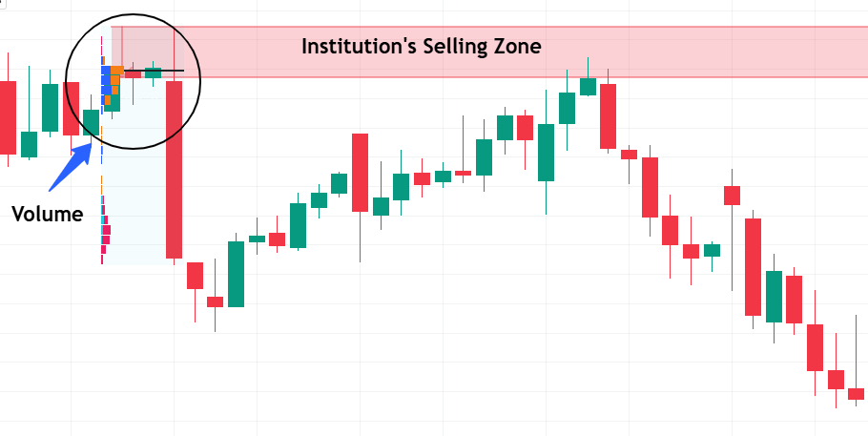This screenshot has width=868, height=436.
Task: Select the tall green candle after the drop
Action: coord(236,274)
